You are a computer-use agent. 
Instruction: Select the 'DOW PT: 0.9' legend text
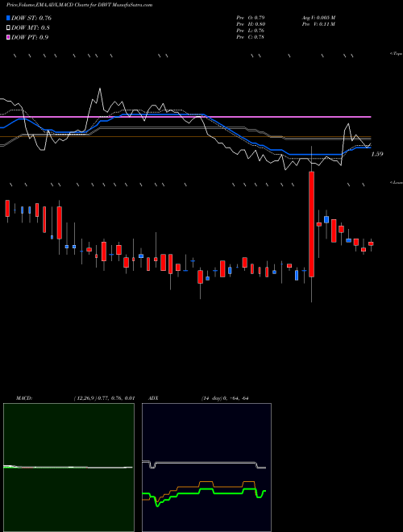(x=30, y=38)
